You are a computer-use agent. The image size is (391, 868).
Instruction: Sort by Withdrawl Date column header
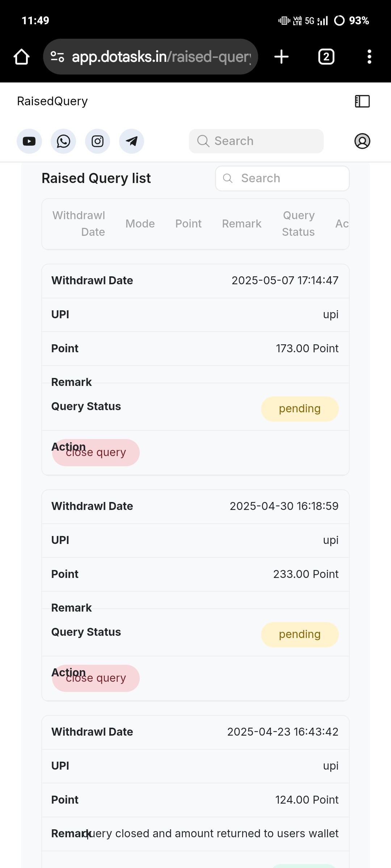tap(79, 224)
